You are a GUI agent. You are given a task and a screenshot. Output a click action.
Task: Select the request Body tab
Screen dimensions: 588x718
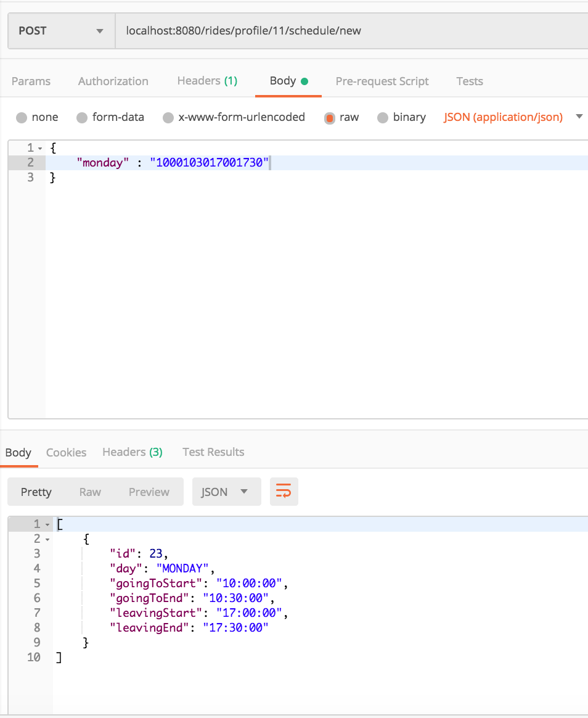288,81
